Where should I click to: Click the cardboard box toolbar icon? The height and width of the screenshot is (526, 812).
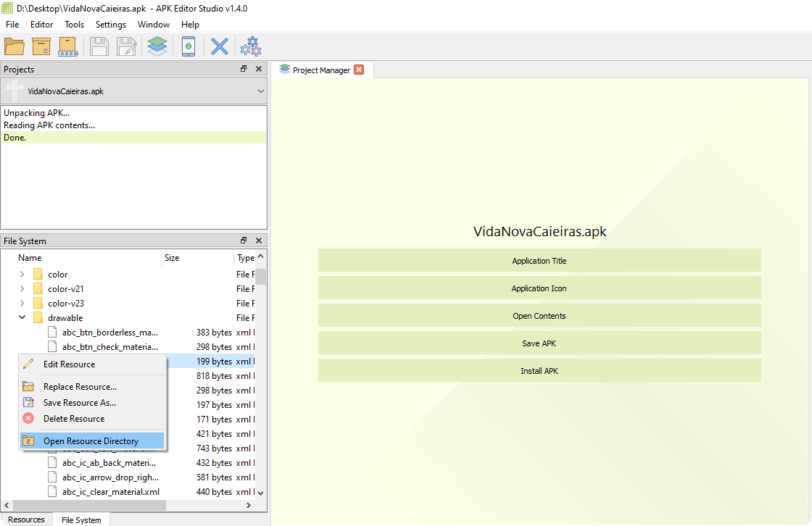point(41,46)
